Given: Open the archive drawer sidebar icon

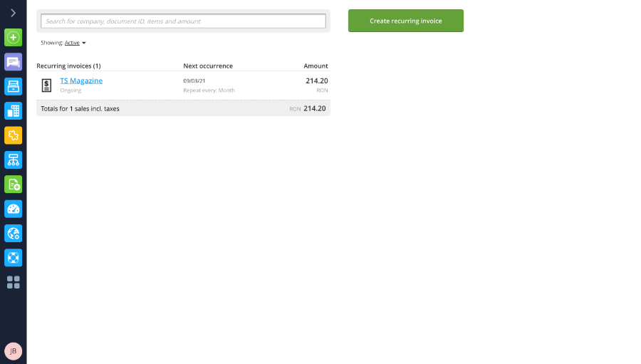Looking at the screenshot, I should [13, 87].
